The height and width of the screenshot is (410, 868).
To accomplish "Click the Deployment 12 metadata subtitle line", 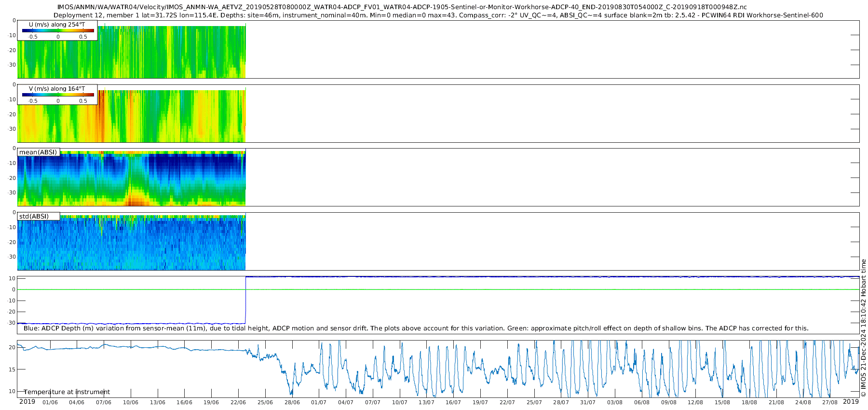I will (438, 15).
